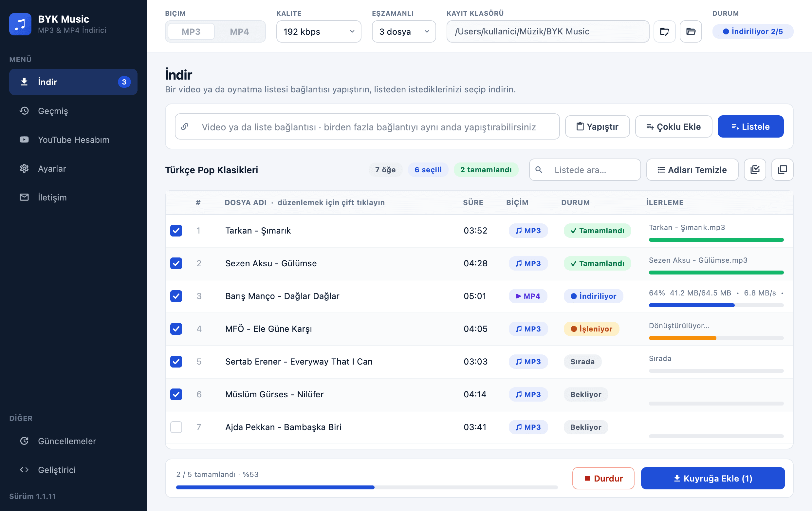Click the link icon in the URL field
The image size is (812, 511).
(x=185, y=127)
